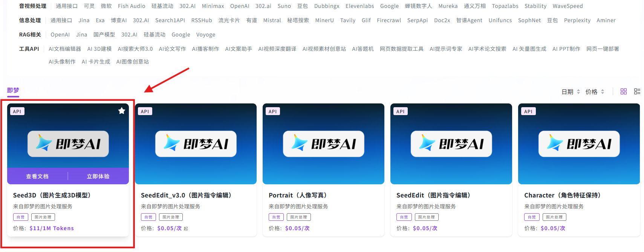
Task: Select 信息处理 category label
Action: click(30, 20)
